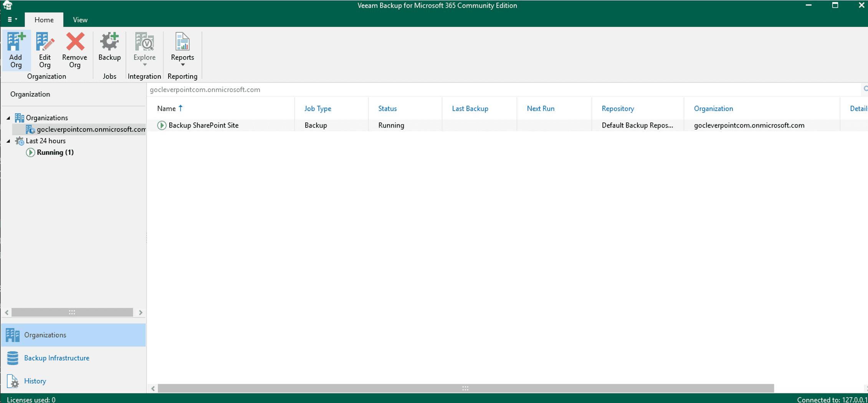The width and height of the screenshot is (868, 403).
Task: Click the Last 24 hours gear icon
Action: point(19,141)
